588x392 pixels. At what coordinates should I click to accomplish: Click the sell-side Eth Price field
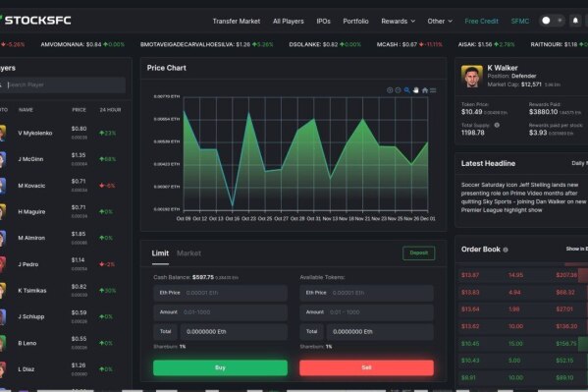[x=366, y=293]
